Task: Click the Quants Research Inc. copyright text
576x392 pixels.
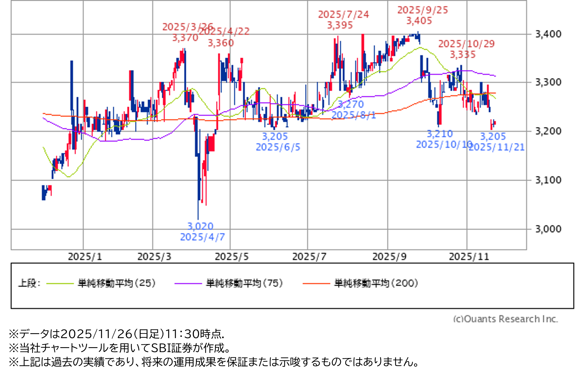Action: click(x=505, y=319)
